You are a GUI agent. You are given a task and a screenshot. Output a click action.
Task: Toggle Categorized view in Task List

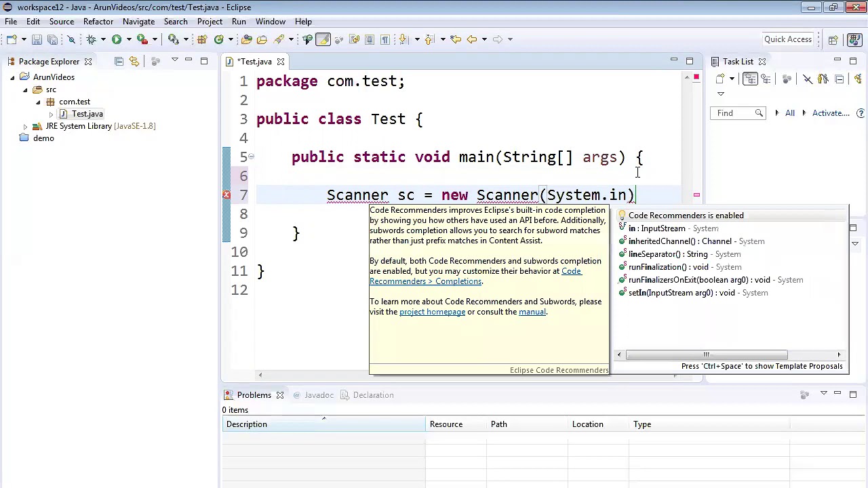[750, 79]
